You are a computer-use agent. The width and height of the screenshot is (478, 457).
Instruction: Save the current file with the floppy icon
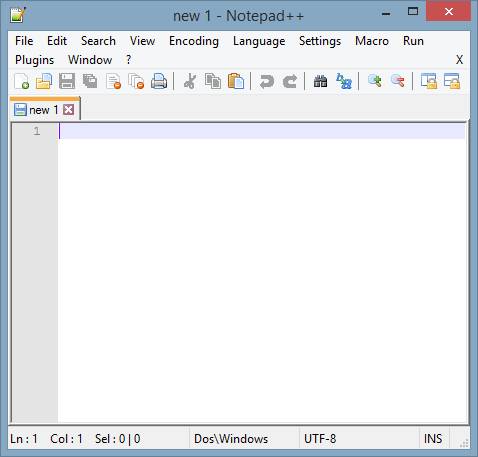pyautogui.click(x=67, y=81)
